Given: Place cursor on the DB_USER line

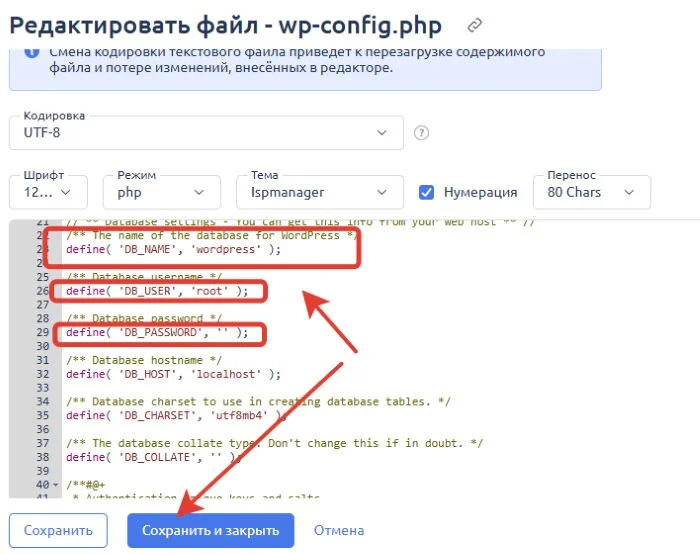Looking at the screenshot, I should click(x=157, y=291).
